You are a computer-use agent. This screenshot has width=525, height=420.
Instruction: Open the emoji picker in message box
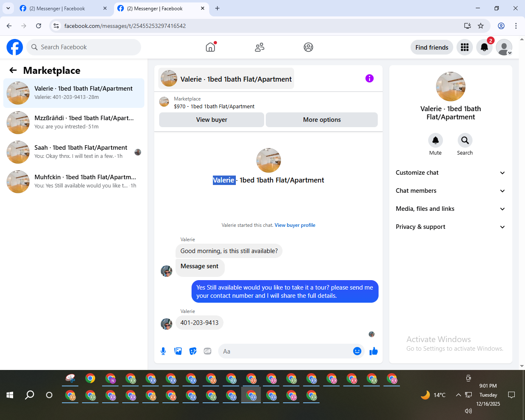click(357, 351)
